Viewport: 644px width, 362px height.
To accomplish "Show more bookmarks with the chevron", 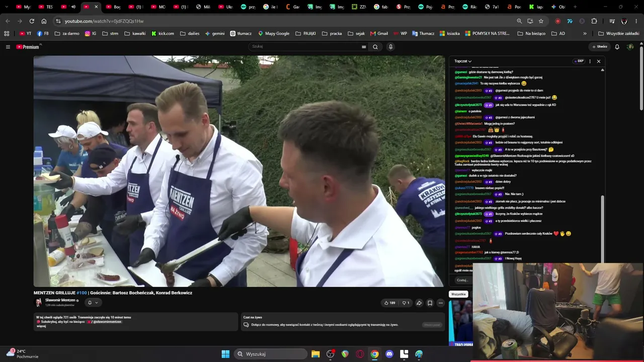I will pyautogui.click(x=585, y=34).
